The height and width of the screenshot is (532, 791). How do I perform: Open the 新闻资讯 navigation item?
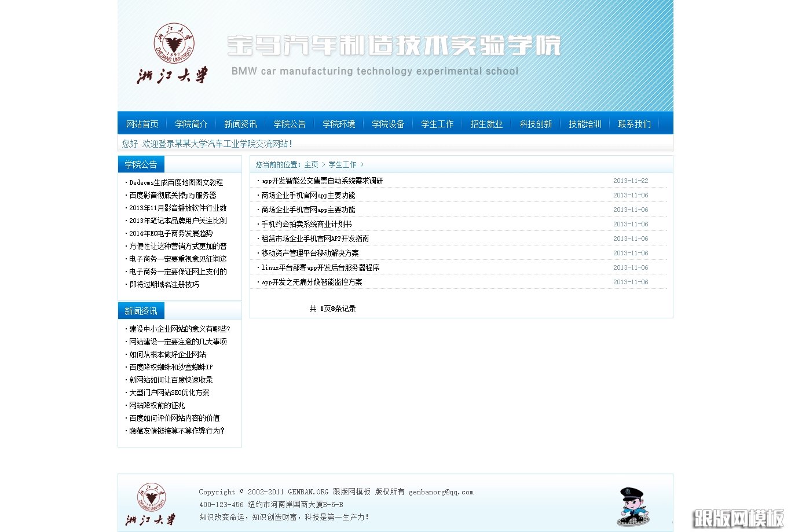click(240, 123)
